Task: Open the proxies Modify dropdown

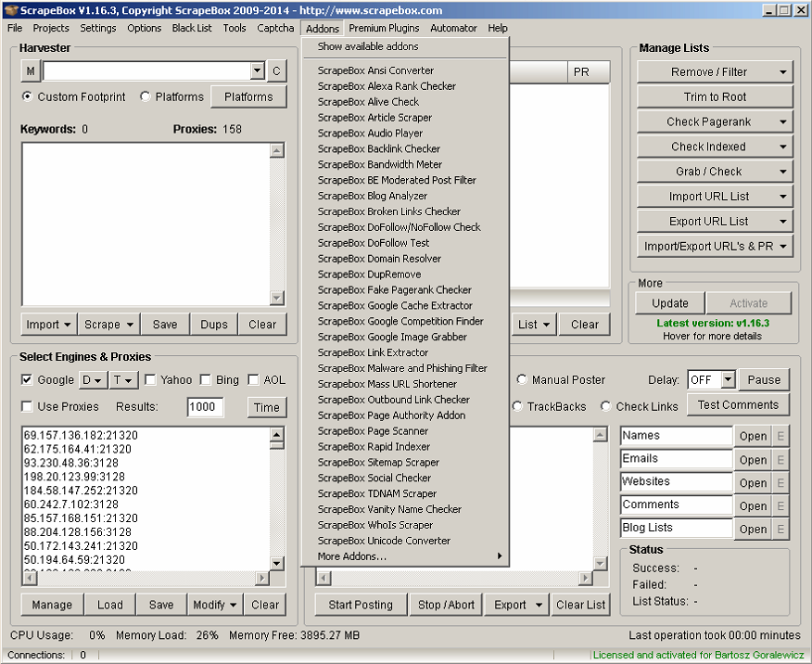Action: [x=215, y=605]
